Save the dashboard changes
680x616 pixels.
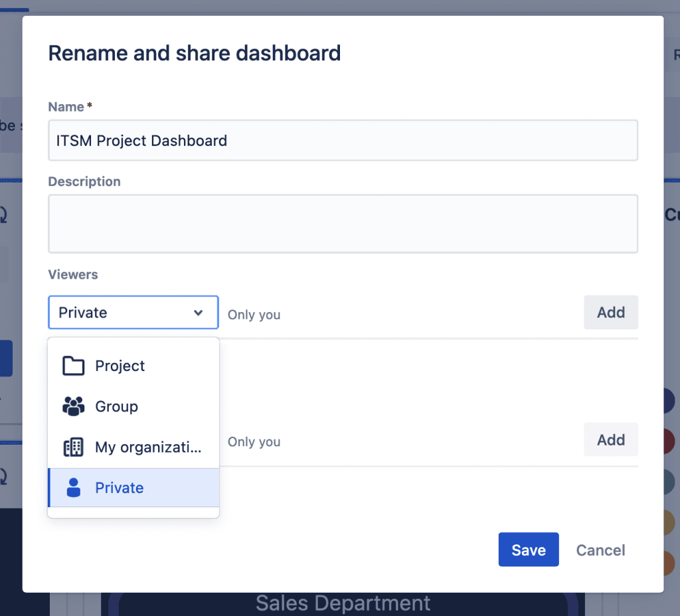click(529, 550)
